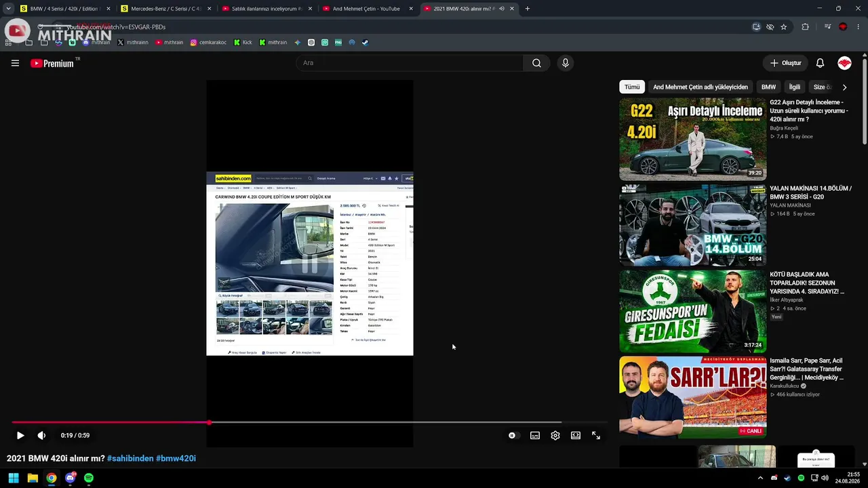Open Discord from the taskbar
Image resolution: width=868 pixels, height=488 pixels.
(70, 478)
